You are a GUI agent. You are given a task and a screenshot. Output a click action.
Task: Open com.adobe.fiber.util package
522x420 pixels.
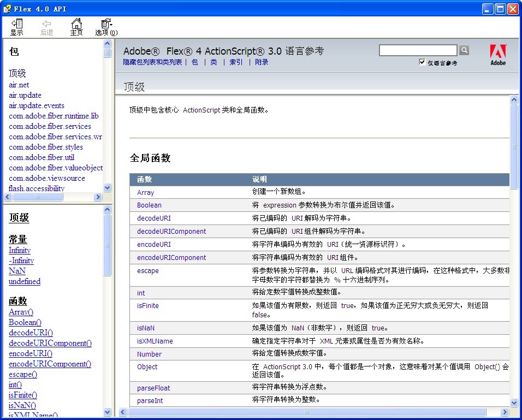41,157
